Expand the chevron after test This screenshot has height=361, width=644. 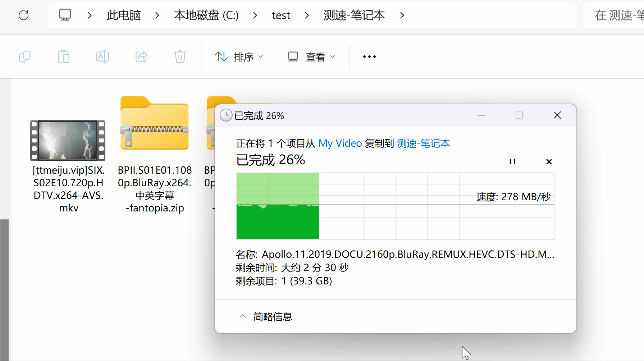pos(307,15)
